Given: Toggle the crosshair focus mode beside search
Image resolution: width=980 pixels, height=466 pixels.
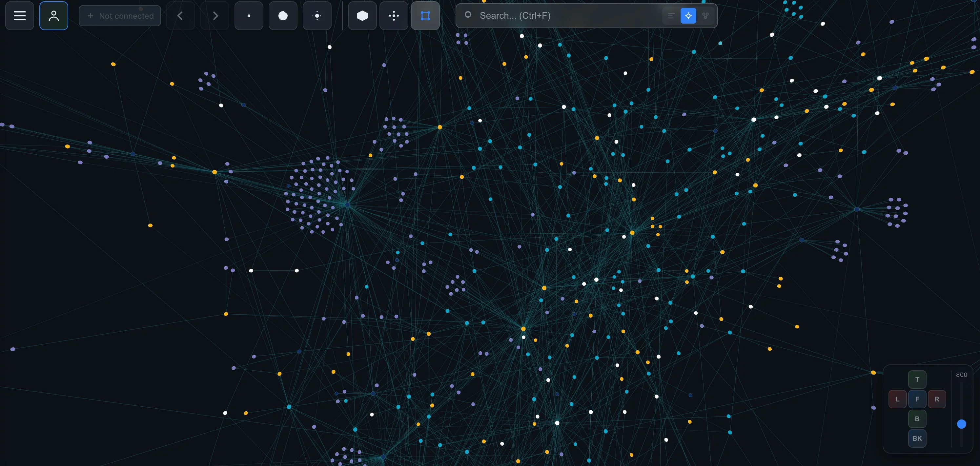Looking at the screenshot, I should 688,16.
